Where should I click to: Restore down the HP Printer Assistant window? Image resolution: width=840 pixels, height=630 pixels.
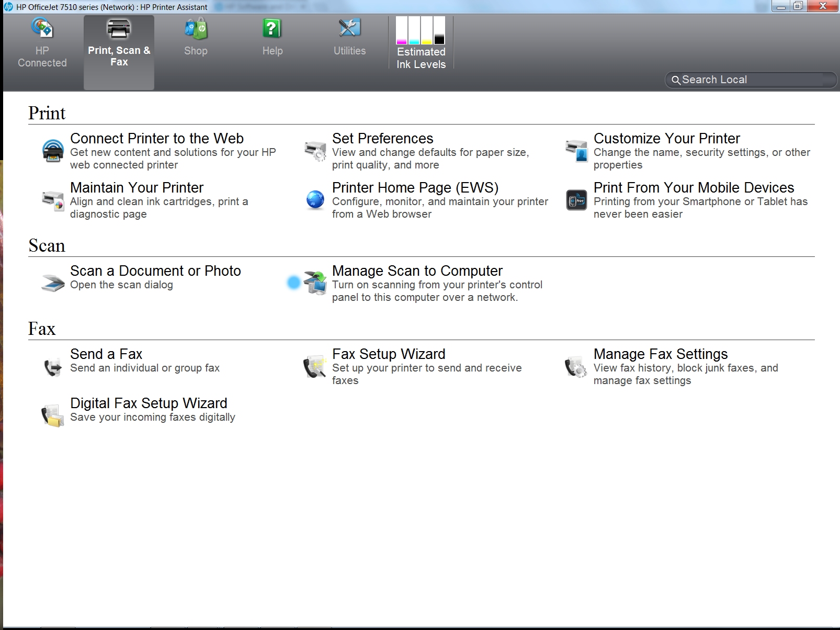798,6
